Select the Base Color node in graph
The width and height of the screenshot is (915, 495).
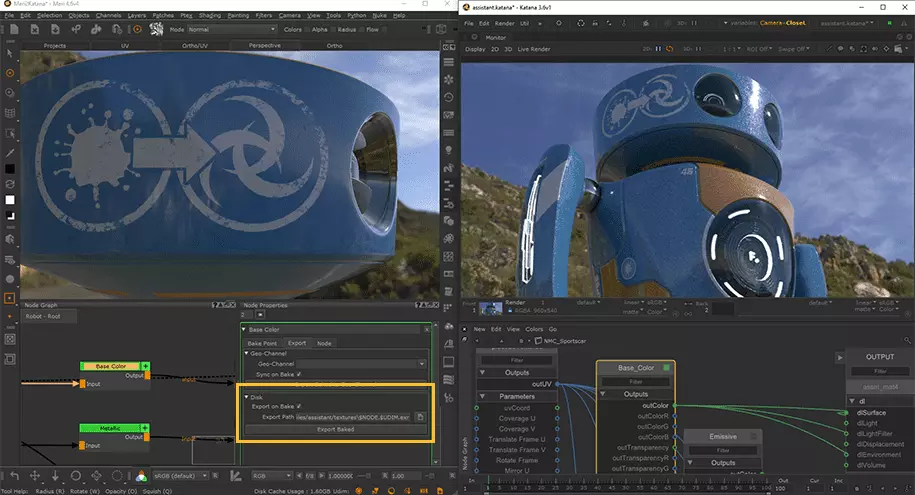pyautogui.click(x=109, y=366)
